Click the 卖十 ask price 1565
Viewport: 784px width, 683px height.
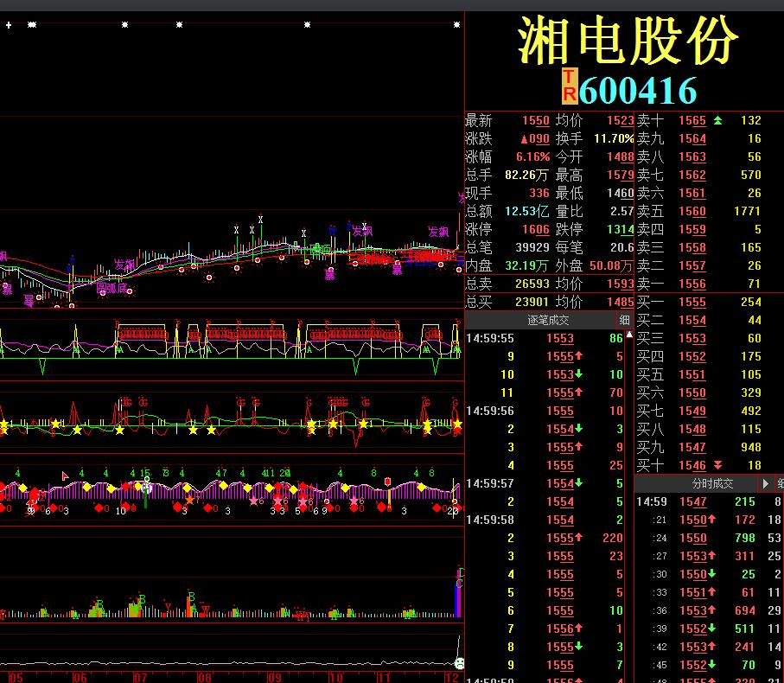click(692, 120)
